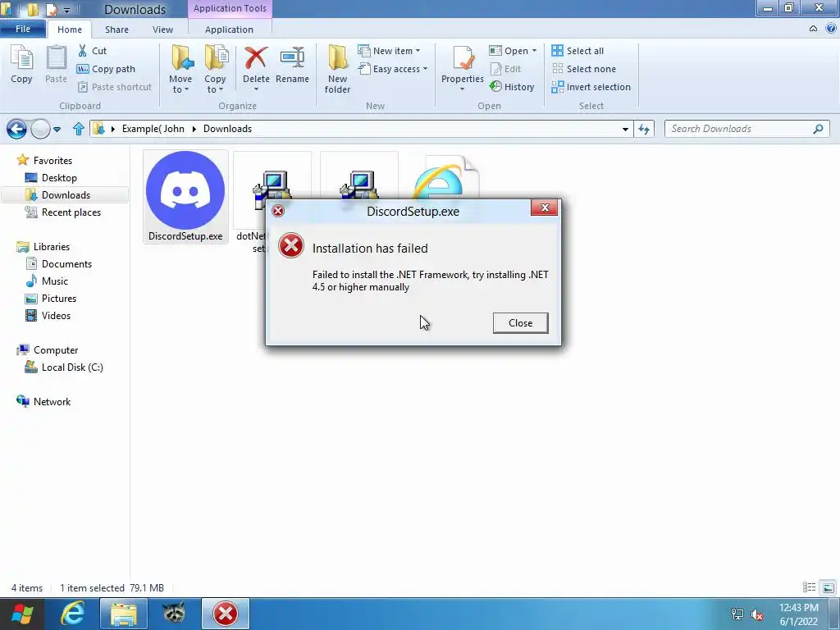Click the raccoon taskbar icon
This screenshot has width=840, height=630.
(x=174, y=614)
